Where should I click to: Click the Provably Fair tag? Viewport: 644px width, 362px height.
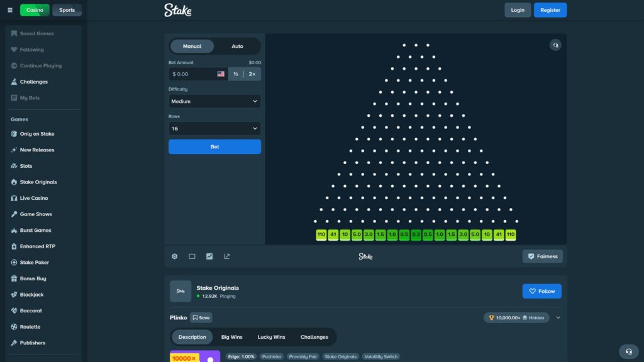[303, 357]
